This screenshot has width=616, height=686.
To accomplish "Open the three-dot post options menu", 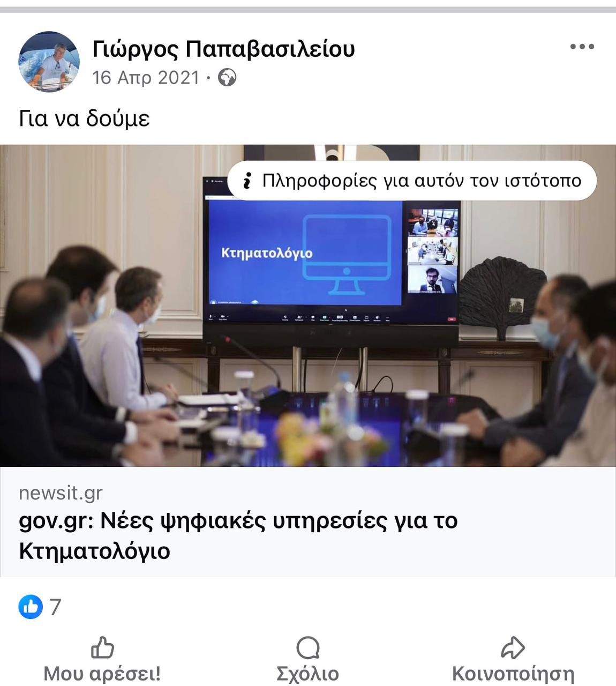I will pyautogui.click(x=582, y=47).
